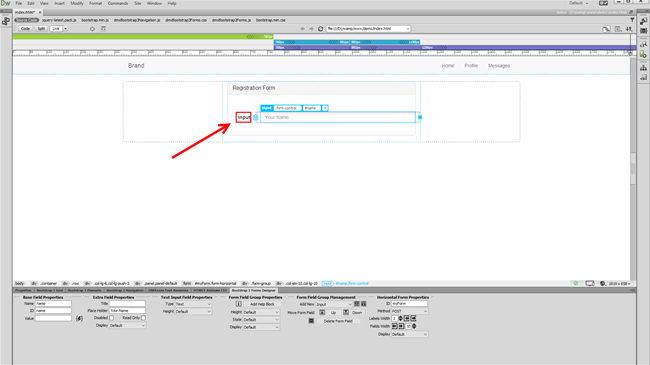The height and width of the screenshot is (365, 650).
Task: Click the device preview icon in the status bar
Action: click(x=590, y=284)
